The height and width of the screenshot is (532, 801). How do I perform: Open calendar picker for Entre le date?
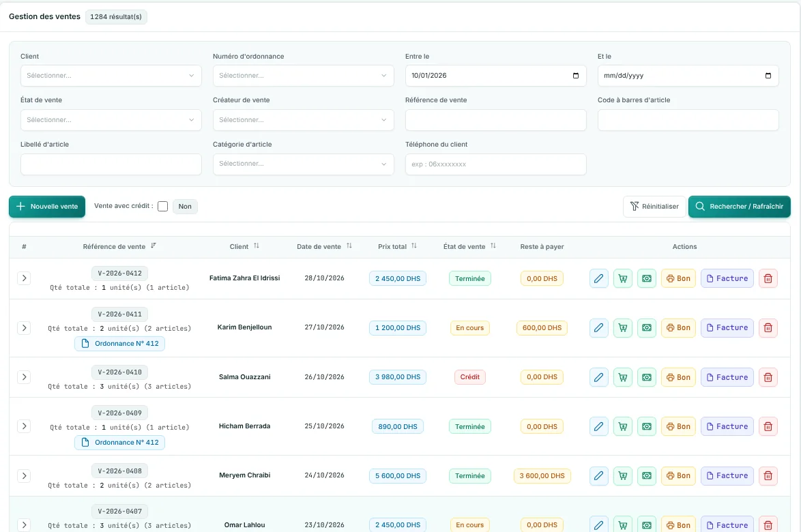pyautogui.click(x=576, y=76)
